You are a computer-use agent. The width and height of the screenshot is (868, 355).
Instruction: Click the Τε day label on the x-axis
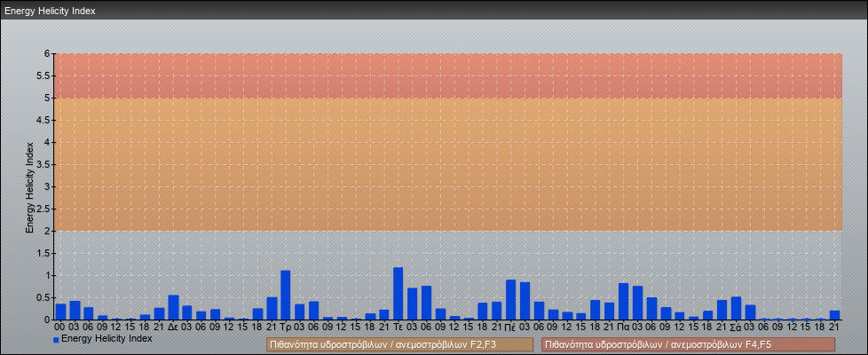(398, 327)
